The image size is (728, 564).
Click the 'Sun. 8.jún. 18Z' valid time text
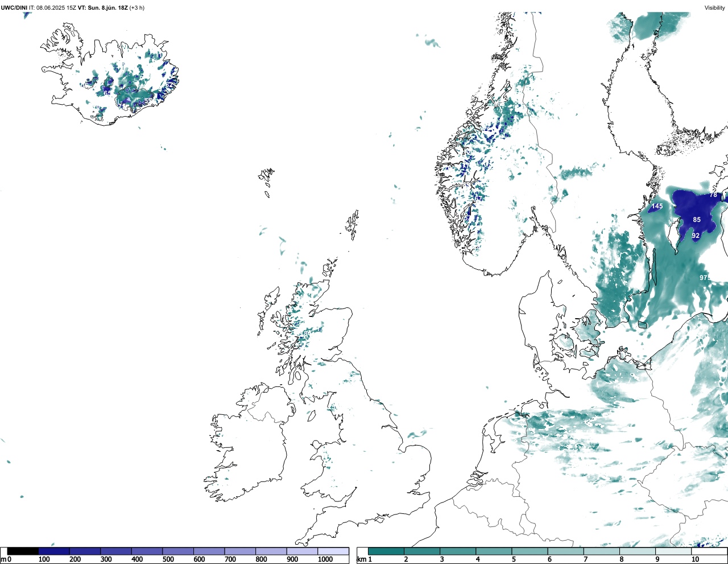coord(108,8)
